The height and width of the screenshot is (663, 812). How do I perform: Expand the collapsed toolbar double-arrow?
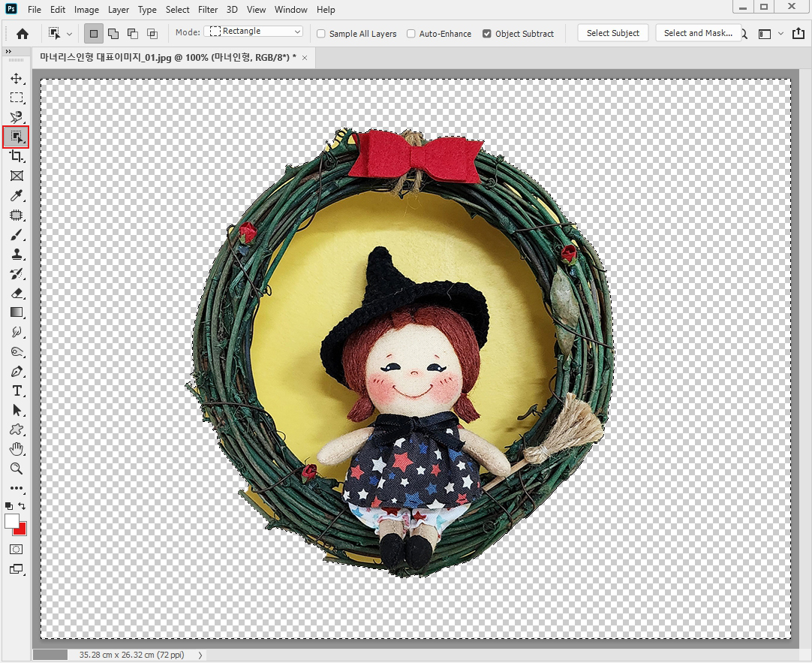[8, 52]
